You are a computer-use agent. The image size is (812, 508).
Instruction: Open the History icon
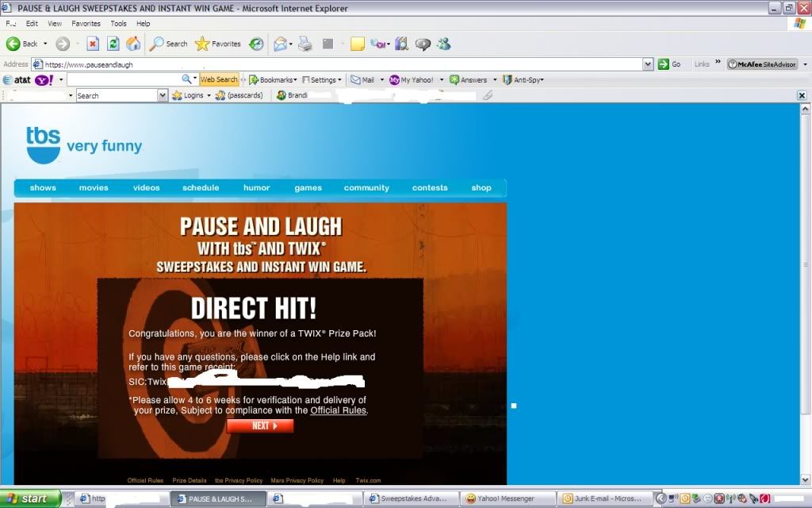click(x=256, y=44)
